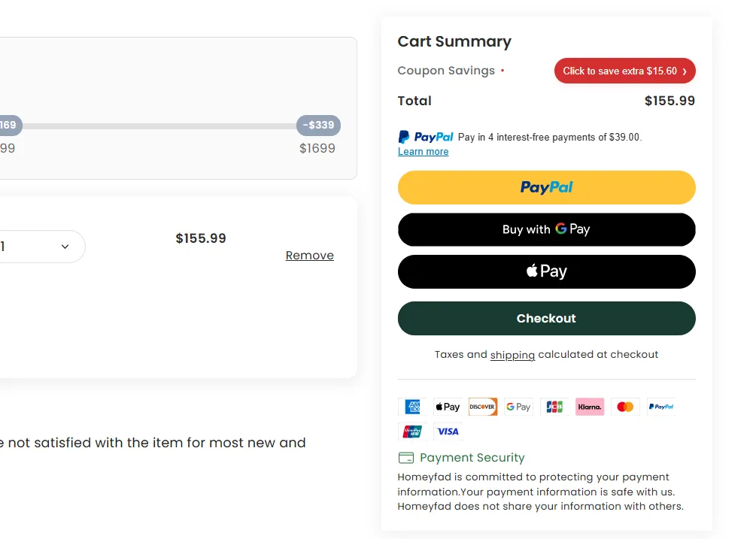Remove the $155.99 item from cart
756x539 pixels.
pyautogui.click(x=309, y=255)
